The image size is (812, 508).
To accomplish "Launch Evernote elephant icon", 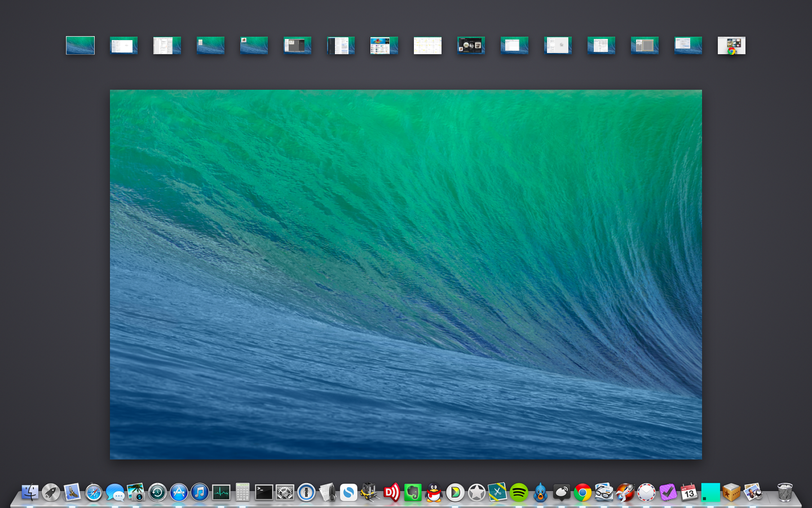I will coord(413,492).
